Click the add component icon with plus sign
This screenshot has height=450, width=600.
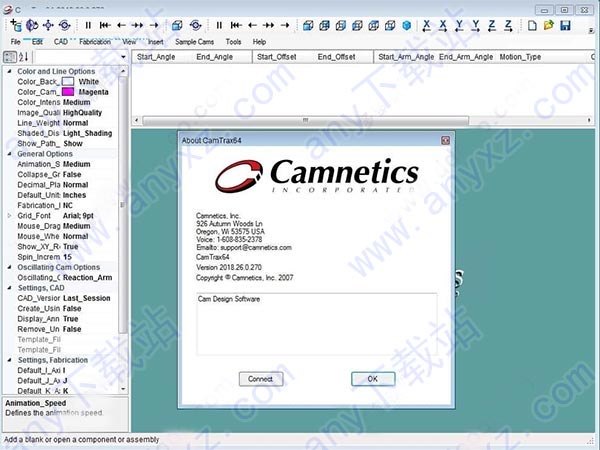click(x=16, y=25)
